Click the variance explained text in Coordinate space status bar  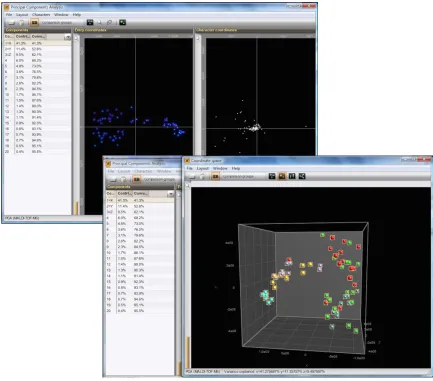pyautogui.click(x=275, y=371)
